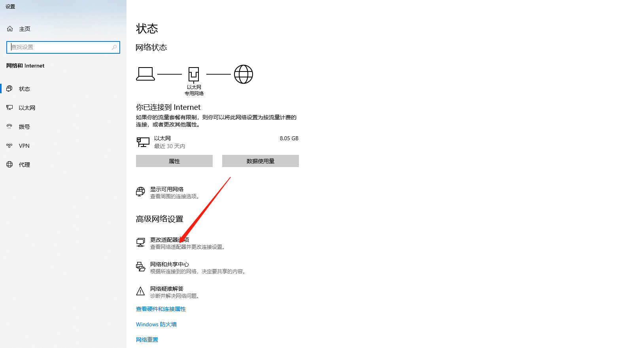Select the 状态 globe icon in sidebar
Viewport: 644px width, 348px height.
[x=9, y=89]
